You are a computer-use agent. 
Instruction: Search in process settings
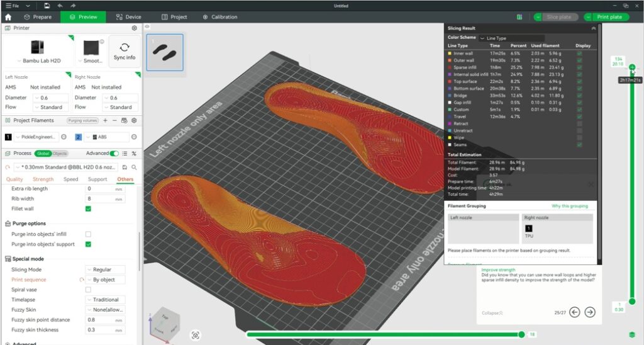(134, 167)
